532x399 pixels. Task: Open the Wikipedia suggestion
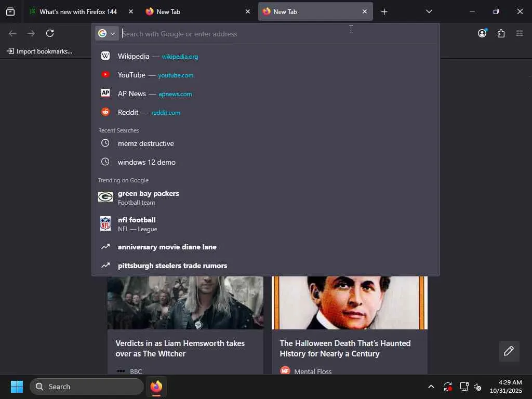(x=265, y=56)
